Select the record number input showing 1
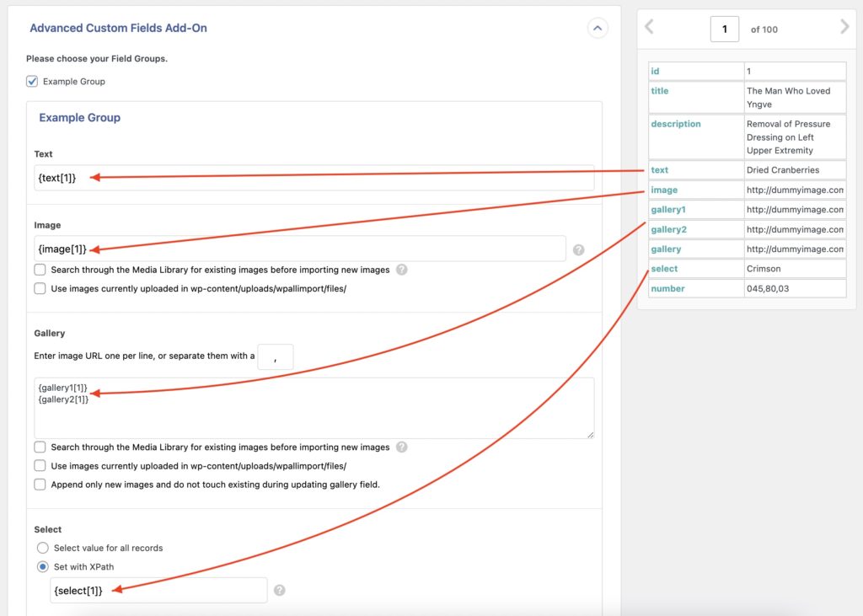863x616 pixels. click(x=725, y=28)
